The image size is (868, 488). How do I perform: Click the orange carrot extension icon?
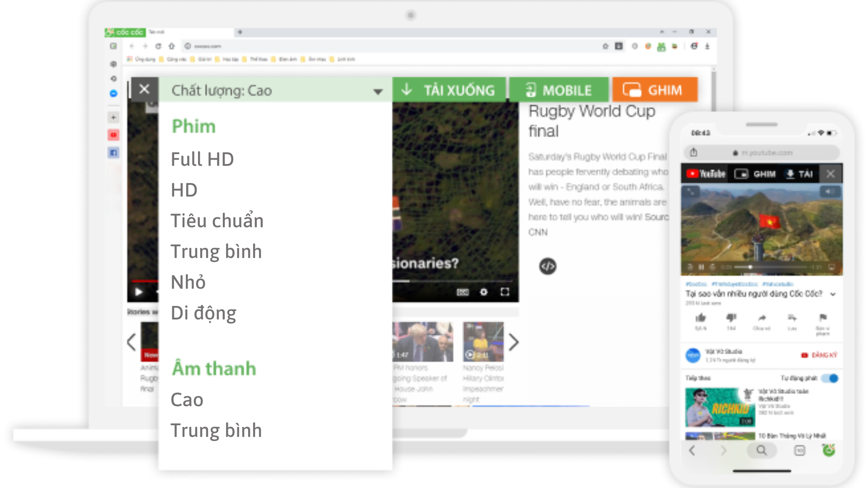648,46
